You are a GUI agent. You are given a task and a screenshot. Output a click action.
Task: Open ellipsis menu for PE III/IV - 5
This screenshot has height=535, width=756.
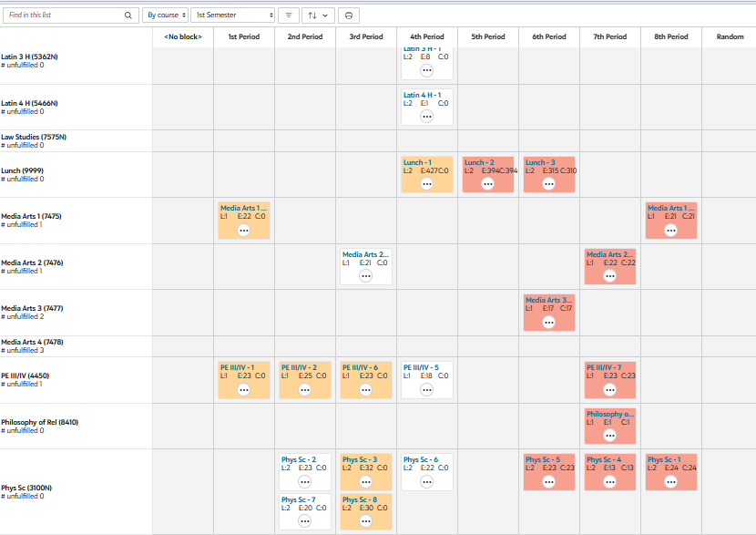(x=426, y=389)
